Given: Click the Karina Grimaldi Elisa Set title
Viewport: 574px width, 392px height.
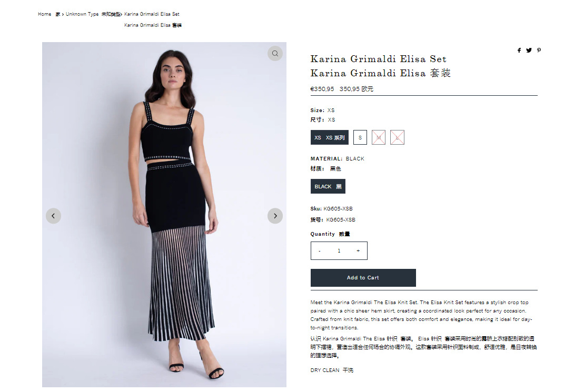Looking at the screenshot, I should click(x=379, y=59).
